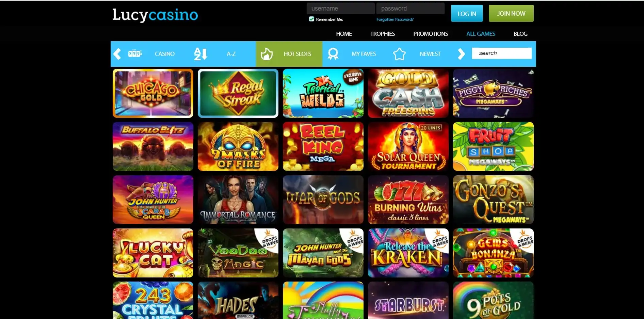Open the Forgotten Password link
The image size is (644, 319).
click(x=395, y=19)
